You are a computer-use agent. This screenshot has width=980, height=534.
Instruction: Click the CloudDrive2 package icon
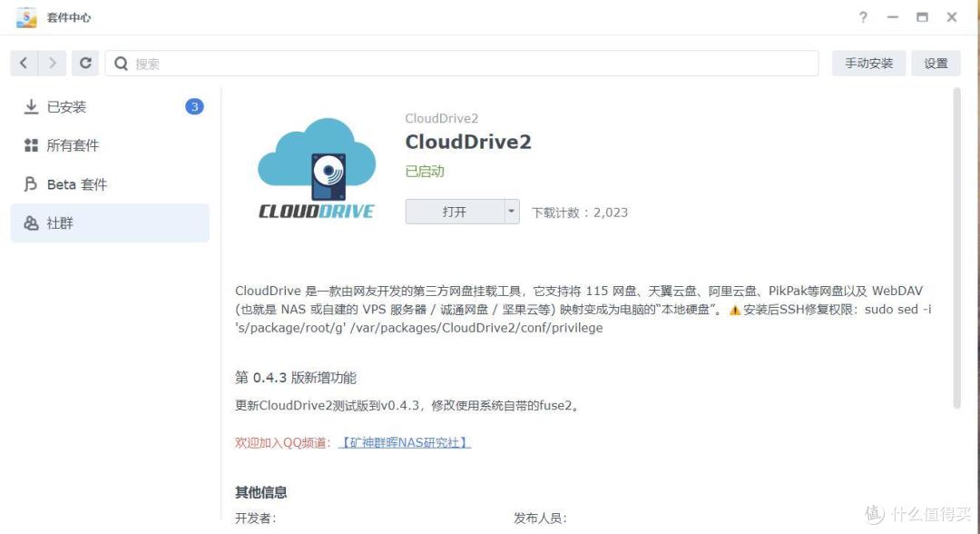(316, 168)
